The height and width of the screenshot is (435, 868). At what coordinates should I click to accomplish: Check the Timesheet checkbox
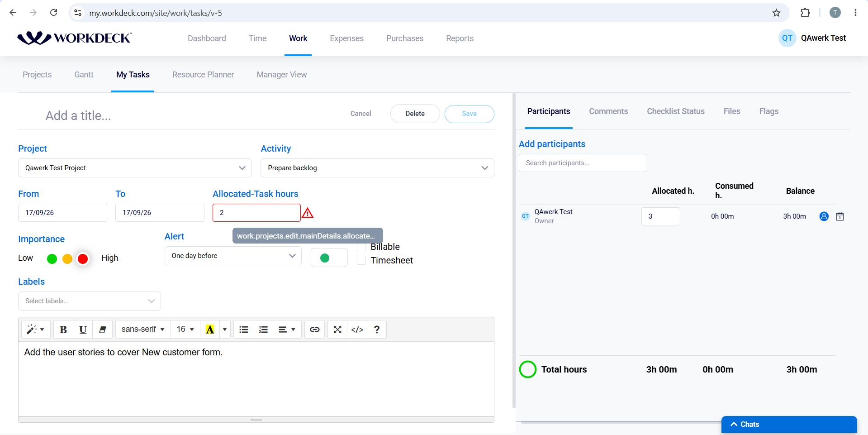coord(361,260)
